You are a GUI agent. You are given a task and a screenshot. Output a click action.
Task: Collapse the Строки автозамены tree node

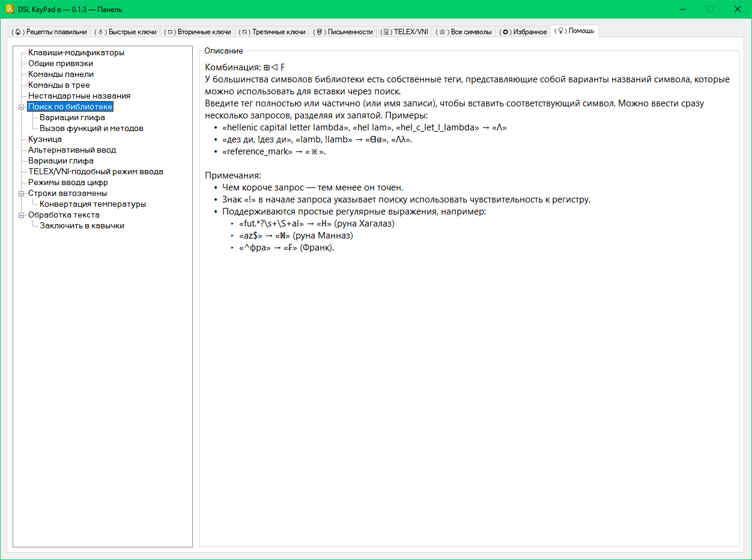[22, 193]
